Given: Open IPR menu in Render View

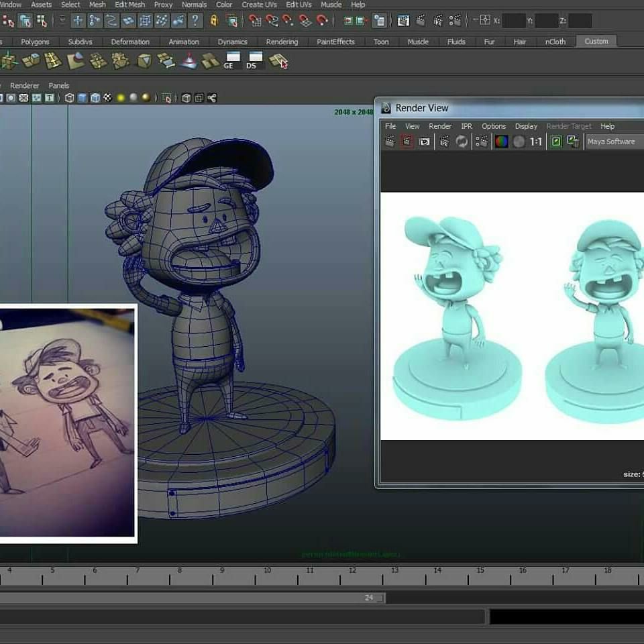Looking at the screenshot, I should 467,126.
